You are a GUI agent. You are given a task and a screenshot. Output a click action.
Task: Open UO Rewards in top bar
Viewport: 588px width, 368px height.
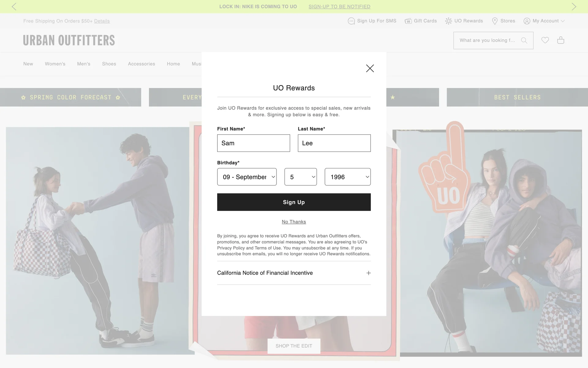tap(464, 21)
